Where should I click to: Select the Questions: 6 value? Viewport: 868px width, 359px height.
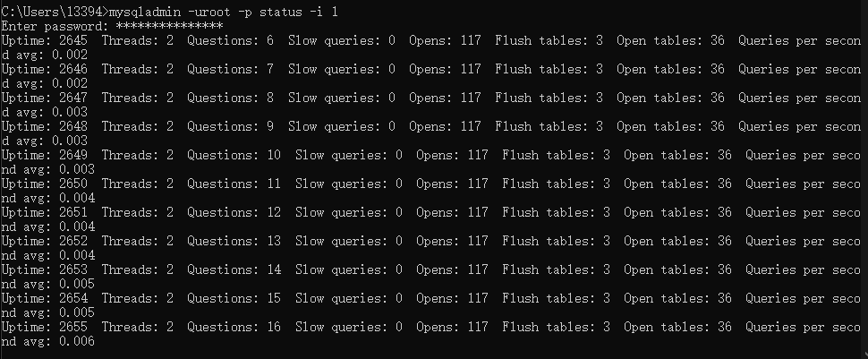[223, 40]
